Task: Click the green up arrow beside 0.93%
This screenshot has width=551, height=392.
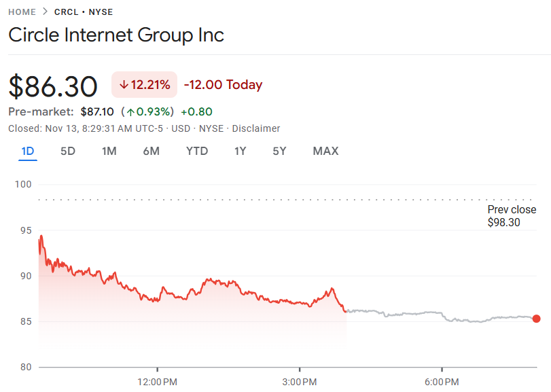Action: point(129,111)
